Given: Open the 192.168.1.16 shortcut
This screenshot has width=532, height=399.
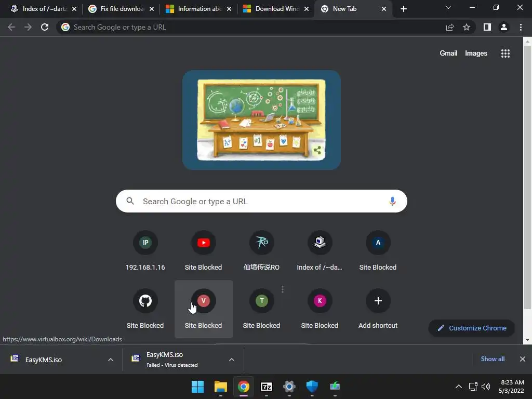Looking at the screenshot, I should [x=145, y=251].
